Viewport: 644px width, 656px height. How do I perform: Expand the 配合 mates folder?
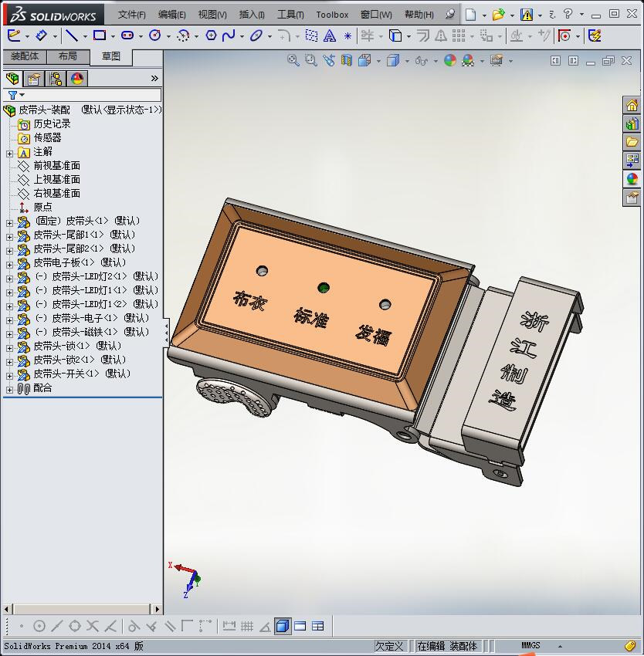click(9, 389)
